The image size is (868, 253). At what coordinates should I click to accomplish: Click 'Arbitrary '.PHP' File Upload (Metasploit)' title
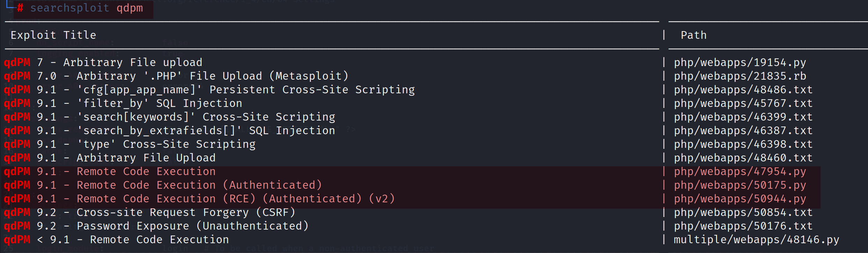212,76
